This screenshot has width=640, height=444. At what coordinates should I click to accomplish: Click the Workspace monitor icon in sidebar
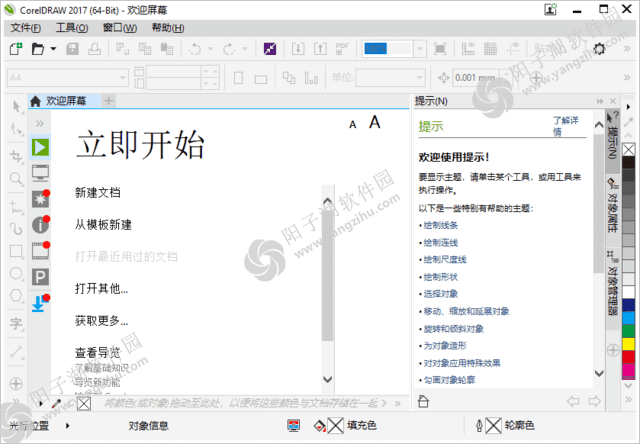click(x=40, y=173)
